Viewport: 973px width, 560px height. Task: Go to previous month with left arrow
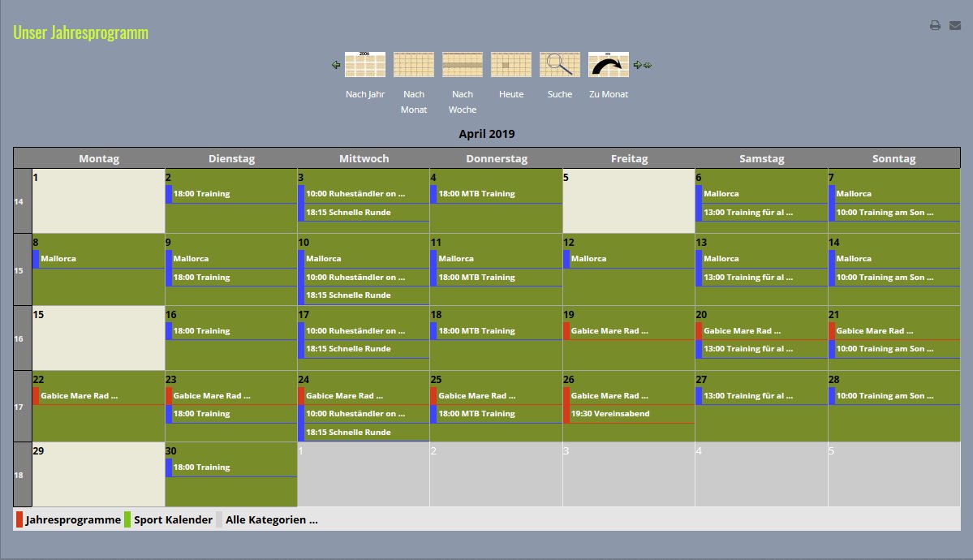click(336, 65)
